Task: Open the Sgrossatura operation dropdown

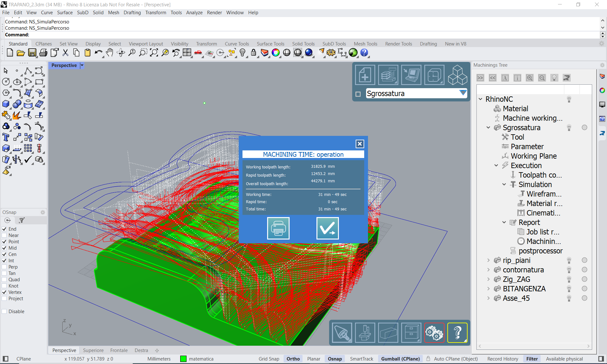Action: point(463,93)
